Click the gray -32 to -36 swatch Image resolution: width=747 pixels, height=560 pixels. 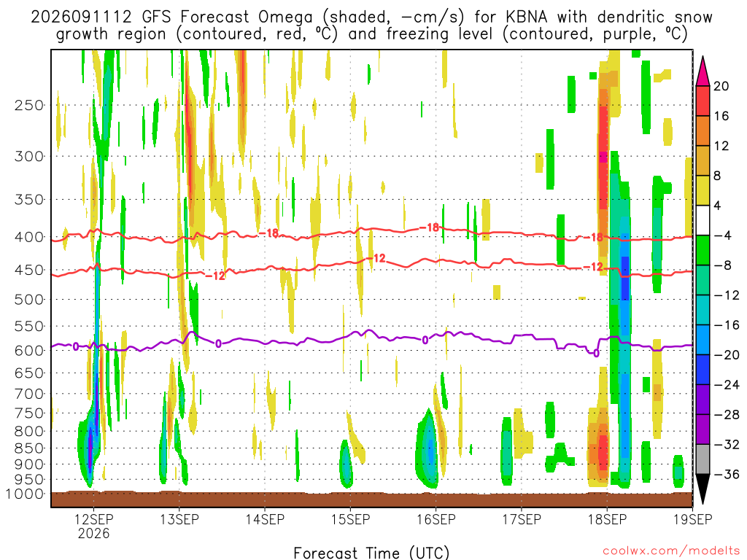tap(703, 459)
